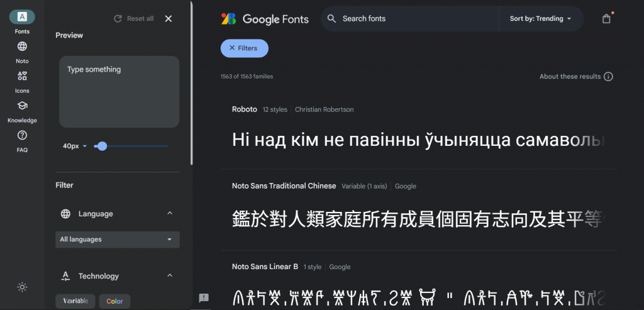The height and width of the screenshot is (310, 644).
Task: Hide filters using the Filters chip
Action: coord(245,48)
